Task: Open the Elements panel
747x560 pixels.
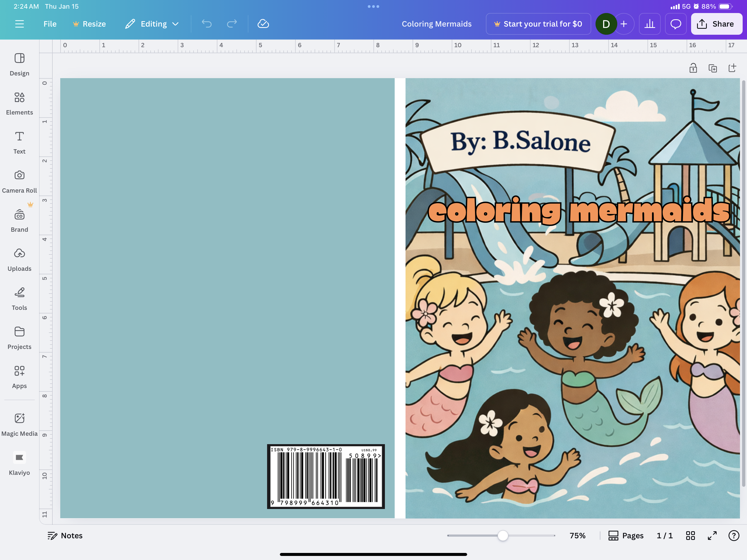Action: tap(19, 104)
